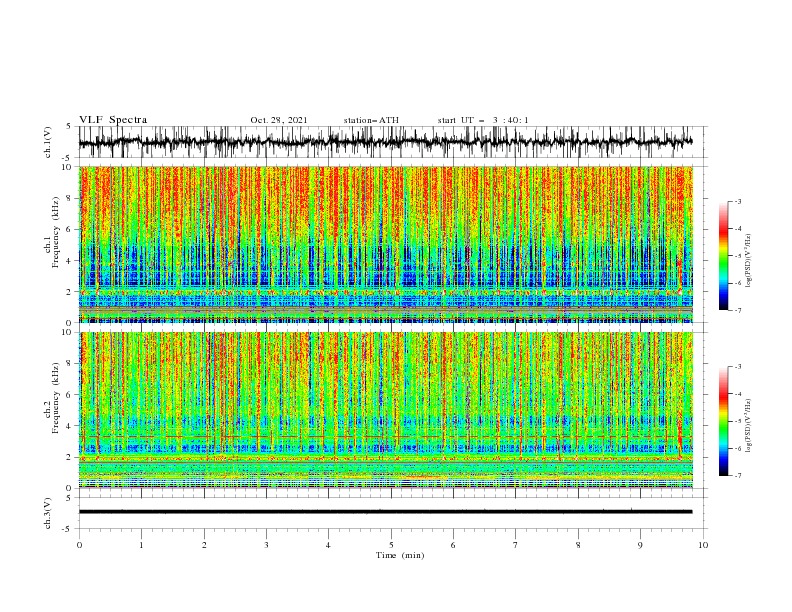Click the '7' tick on time axis
This screenshot has height=612, width=792.
[x=516, y=545]
